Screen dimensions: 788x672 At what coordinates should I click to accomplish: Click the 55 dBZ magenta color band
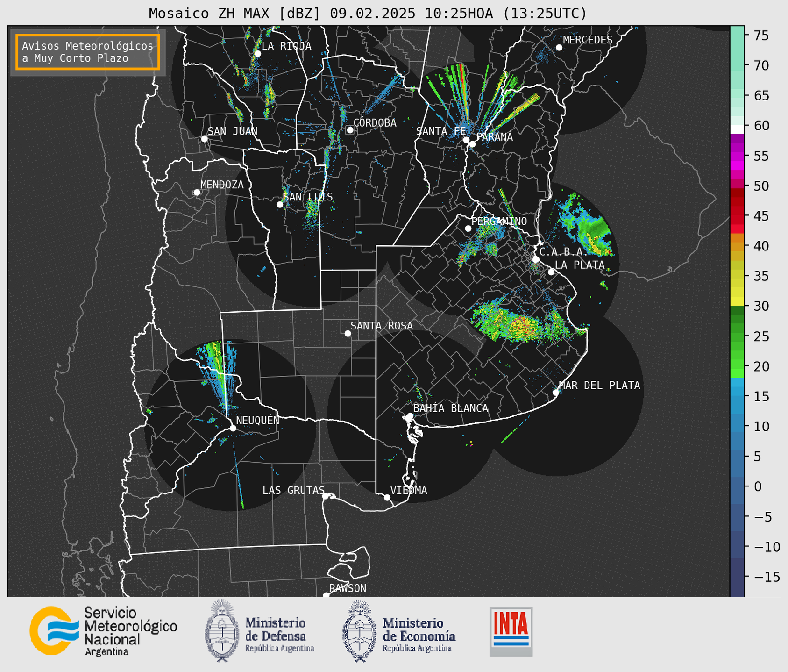(x=737, y=156)
